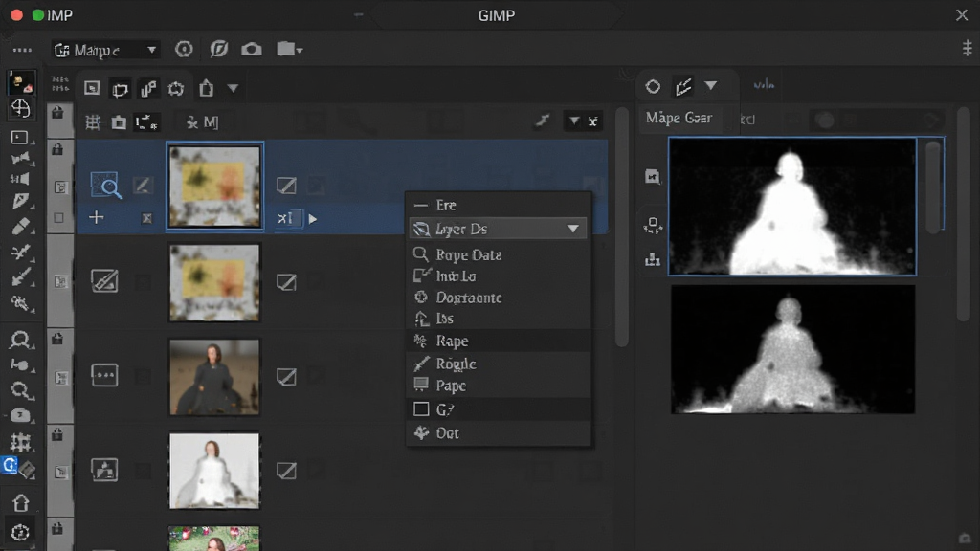This screenshot has width=980, height=551.
Task: Select the top yellow painting layer thumbnail
Action: coord(214,187)
